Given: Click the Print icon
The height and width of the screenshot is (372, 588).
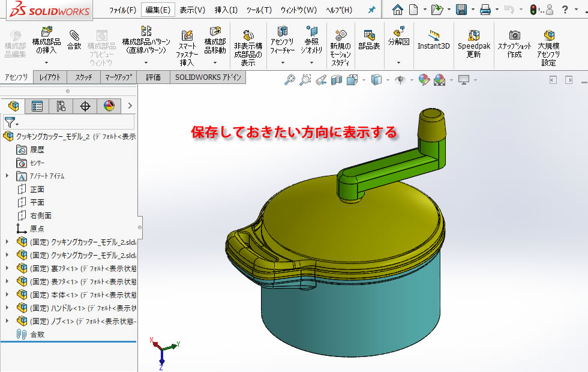Looking at the screenshot, I should pos(485,10).
